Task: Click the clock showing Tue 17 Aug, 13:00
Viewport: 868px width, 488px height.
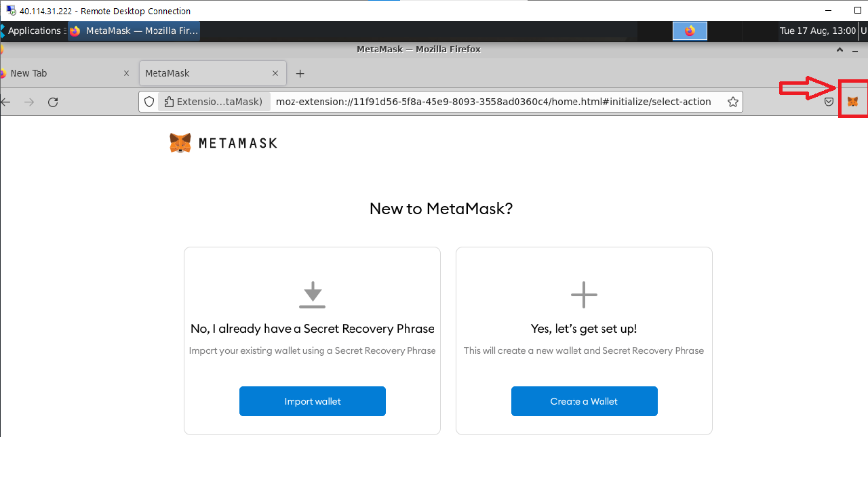Action: tap(817, 31)
